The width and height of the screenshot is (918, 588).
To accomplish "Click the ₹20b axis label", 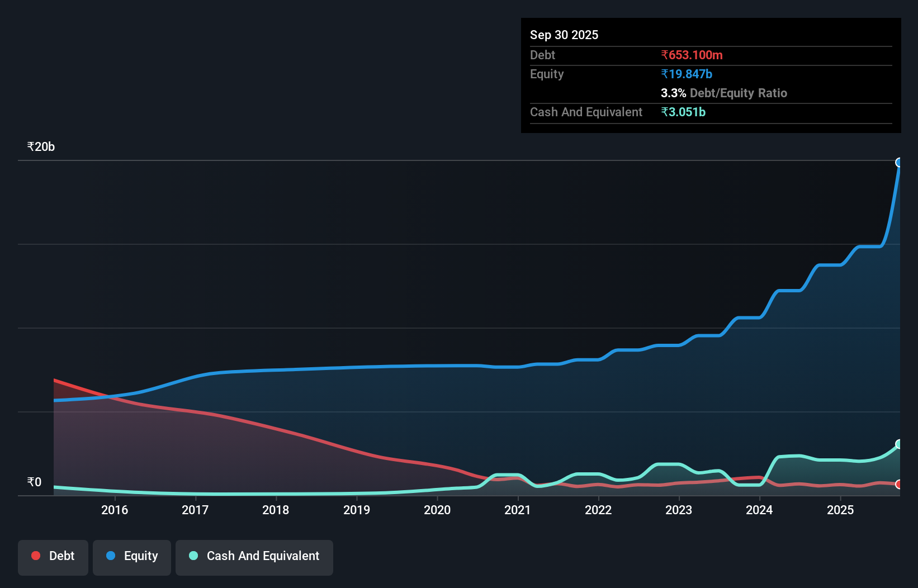I will pos(40,146).
